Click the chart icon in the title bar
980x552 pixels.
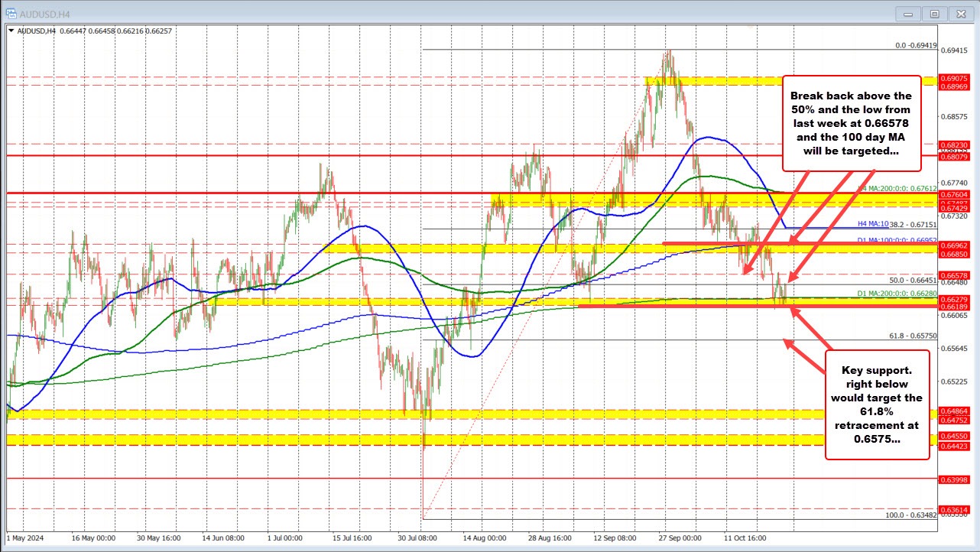[x=11, y=13]
